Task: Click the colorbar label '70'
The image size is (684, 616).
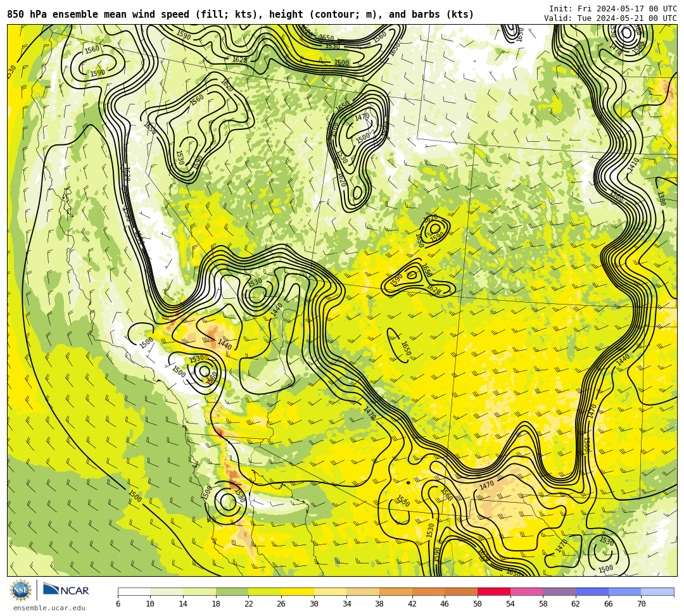Action: 641,604
